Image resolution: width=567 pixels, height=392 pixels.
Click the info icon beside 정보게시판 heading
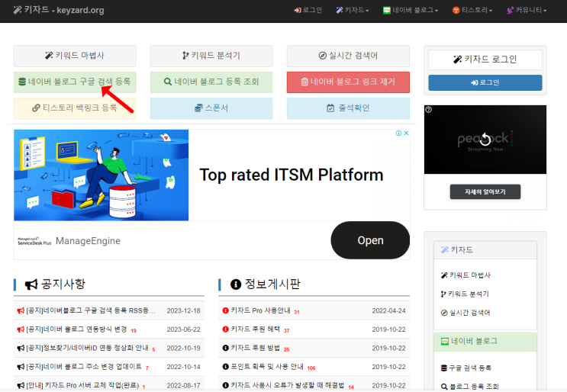coord(236,284)
